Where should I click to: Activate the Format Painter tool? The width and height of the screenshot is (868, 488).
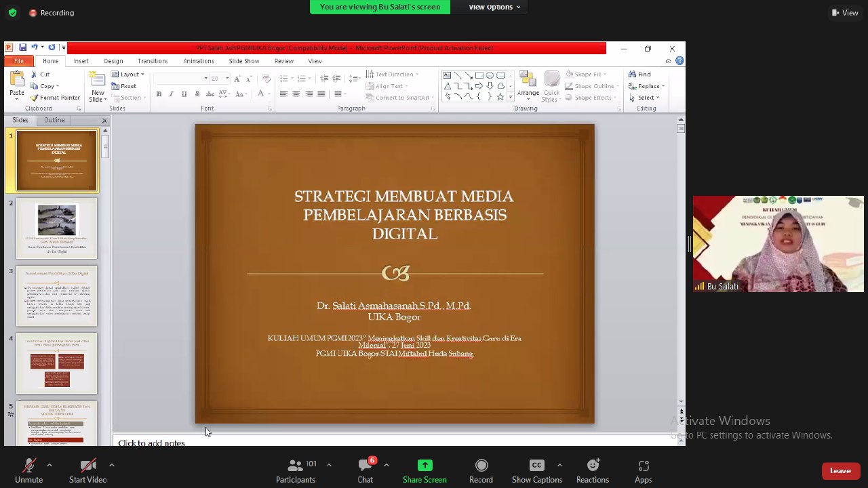tap(54, 98)
